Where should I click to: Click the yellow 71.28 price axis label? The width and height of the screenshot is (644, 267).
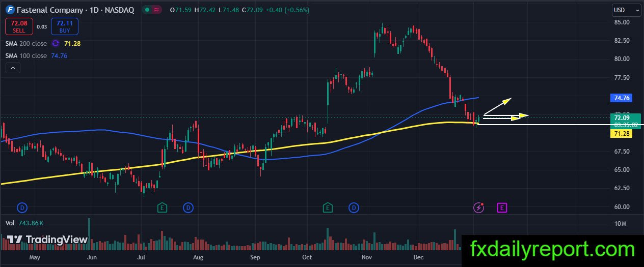coord(622,133)
